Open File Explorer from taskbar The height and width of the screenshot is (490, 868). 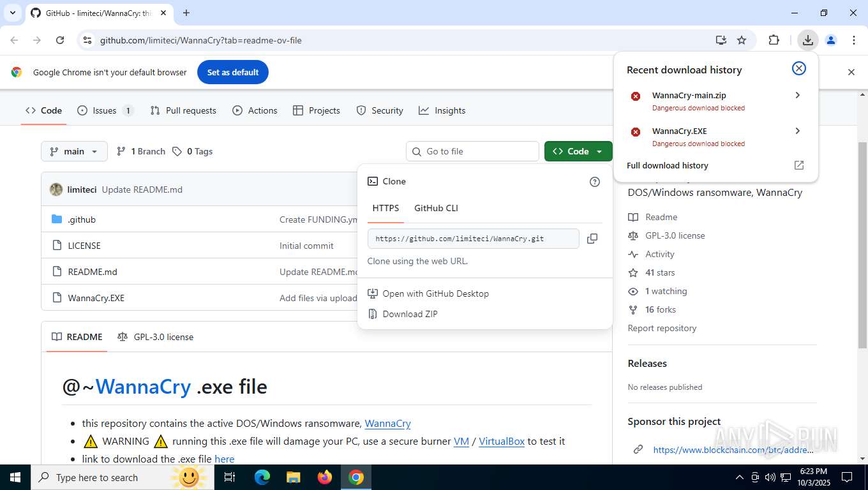tap(294, 477)
